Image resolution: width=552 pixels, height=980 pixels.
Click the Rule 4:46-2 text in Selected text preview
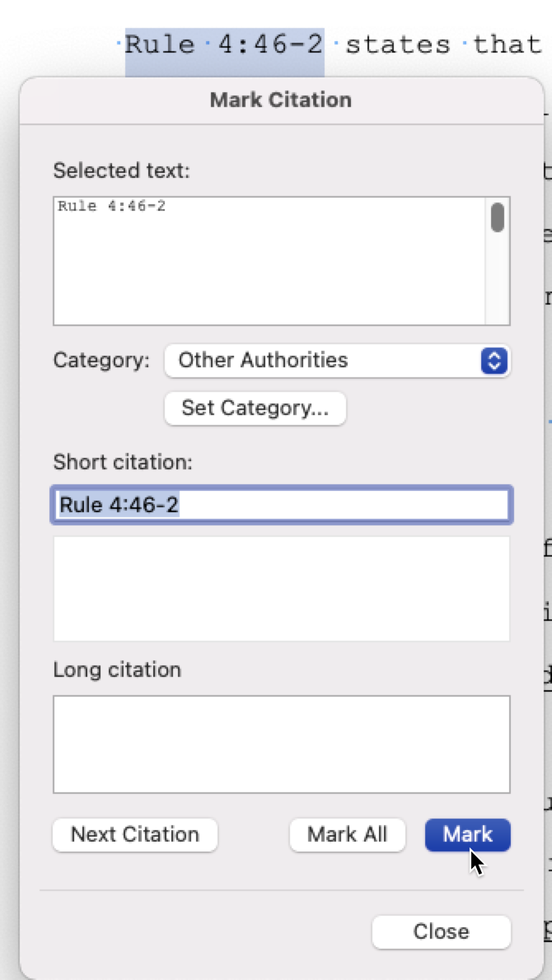click(x=111, y=206)
